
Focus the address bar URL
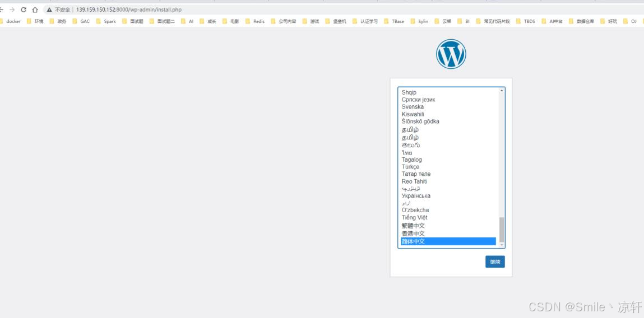point(129,10)
